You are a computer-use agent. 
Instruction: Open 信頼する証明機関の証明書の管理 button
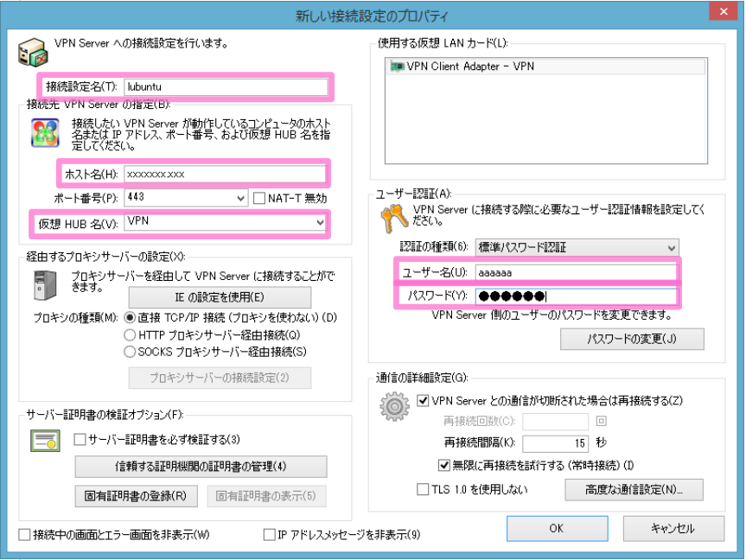pyautogui.click(x=201, y=467)
